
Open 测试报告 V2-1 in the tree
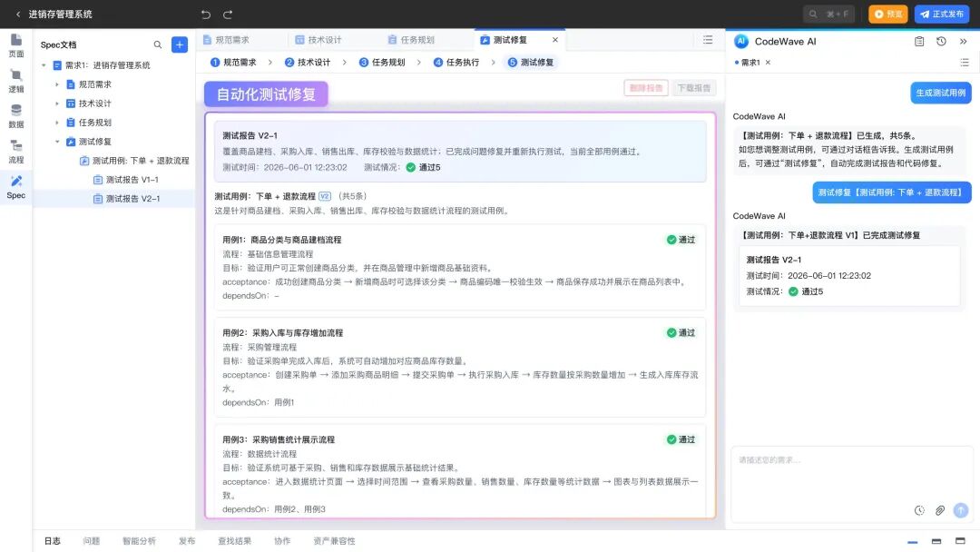pos(125,199)
